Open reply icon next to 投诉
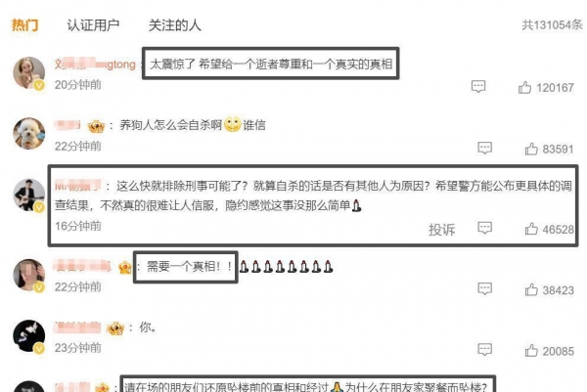 (x=485, y=228)
